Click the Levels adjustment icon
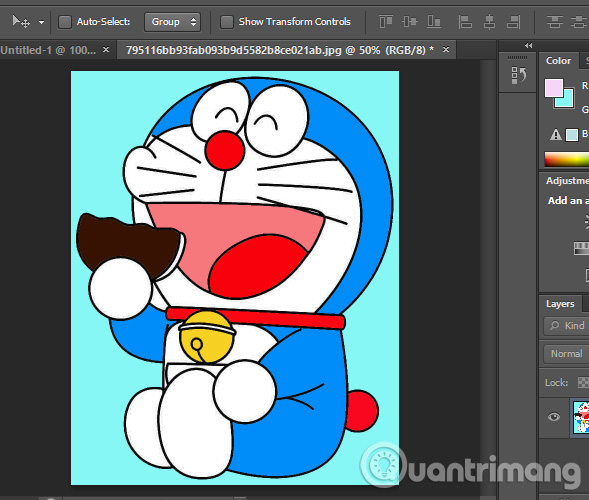The height and width of the screenshot is (500, 589). tap(581, 248)
